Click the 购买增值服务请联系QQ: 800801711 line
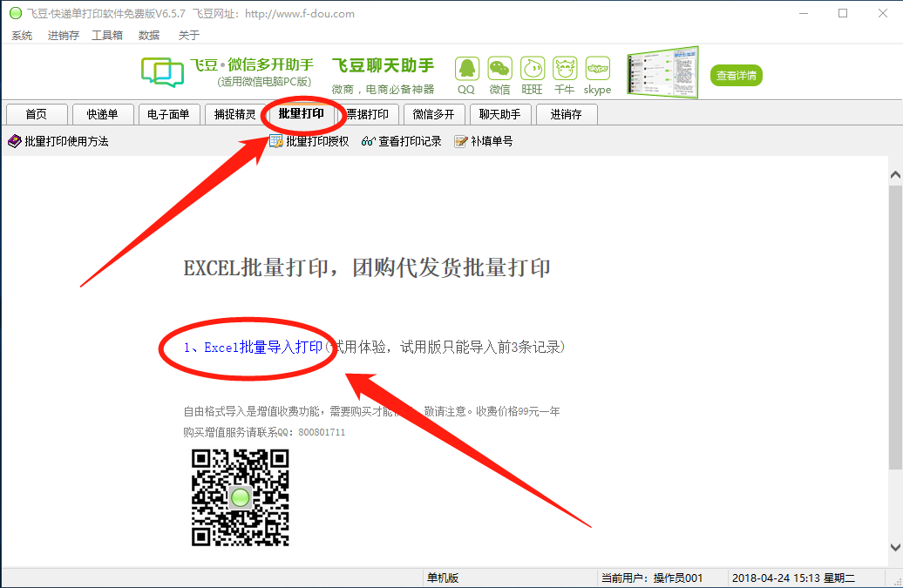 (264, 432)
